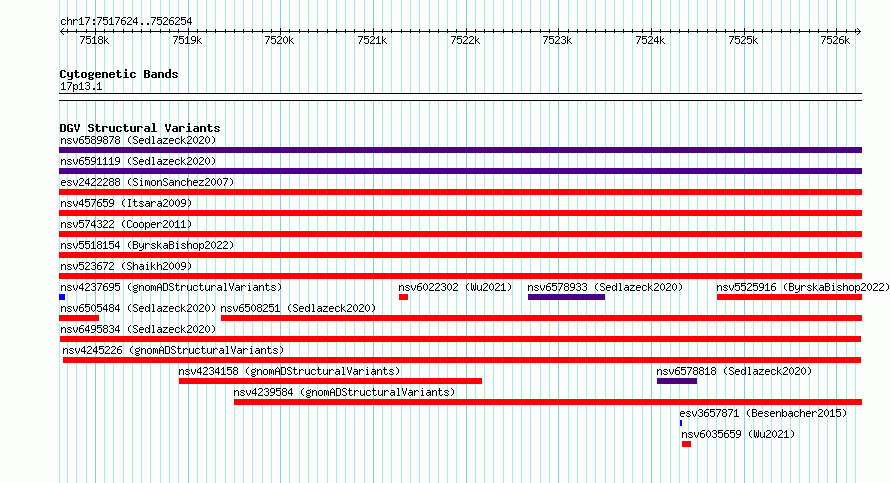Screen dimensions: 890x483
Task: Open nsv6022302 (Wu2021) label
Action: tap(455, 287)
